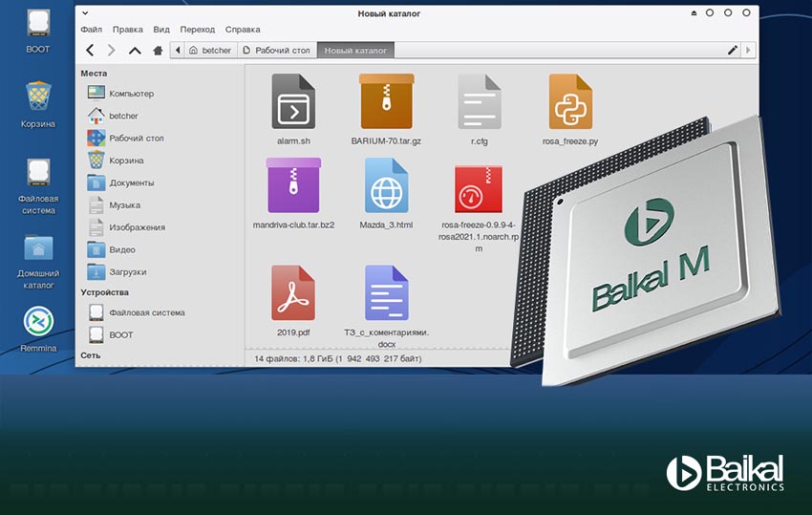Go up to parent folder
812x515 pixels.
(x=135, y=51)
